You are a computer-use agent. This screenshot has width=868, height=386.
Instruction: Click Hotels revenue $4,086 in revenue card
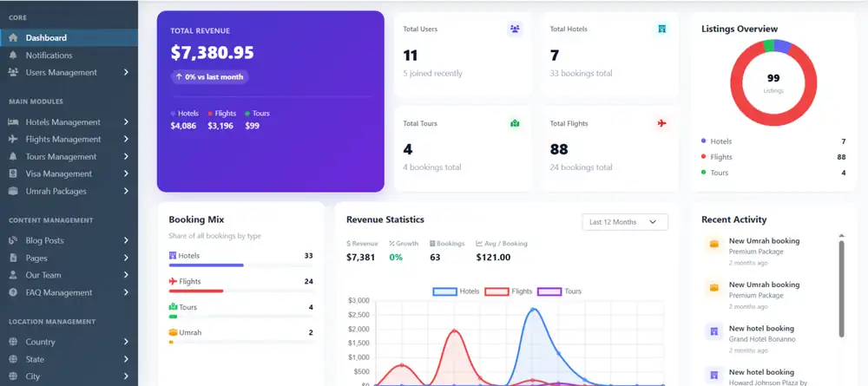[183, 126]
